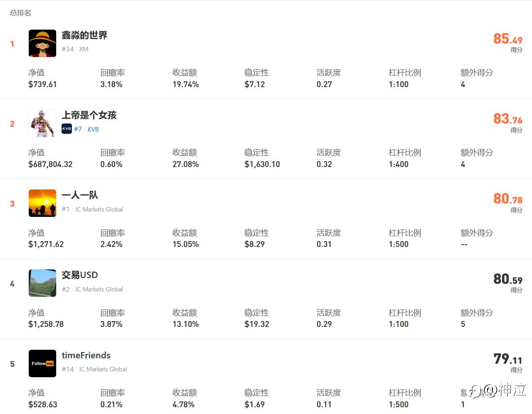Click the #7 account link
The height and width of the screenshot is (414, 532).
(x=78, y=129)
